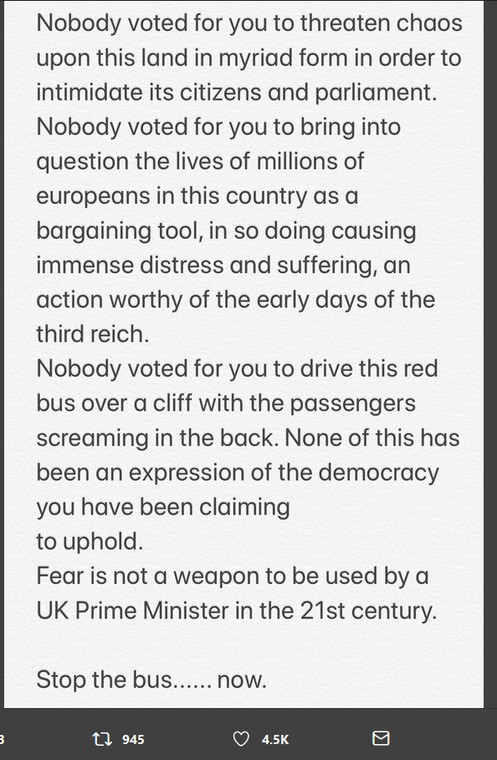Click the line 'Stop the bus...... now.'
Viewport: 497px width, 760px height.
click(x=151, y=680)
